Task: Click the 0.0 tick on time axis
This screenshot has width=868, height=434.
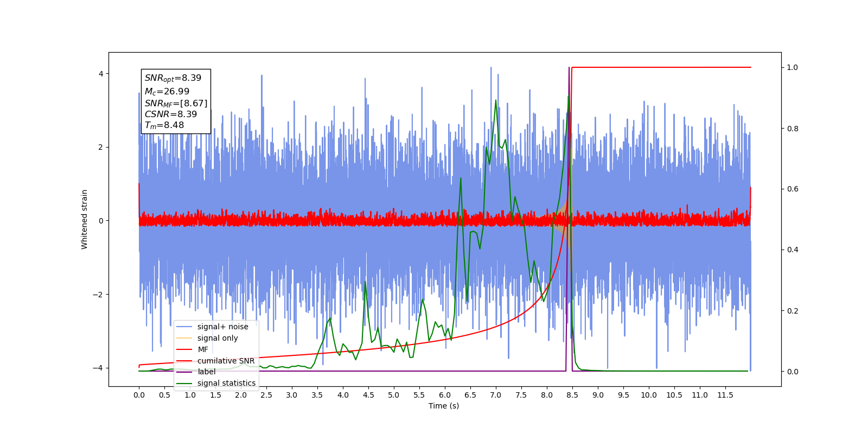Action: pyautogui.click(x=139, y=395)
